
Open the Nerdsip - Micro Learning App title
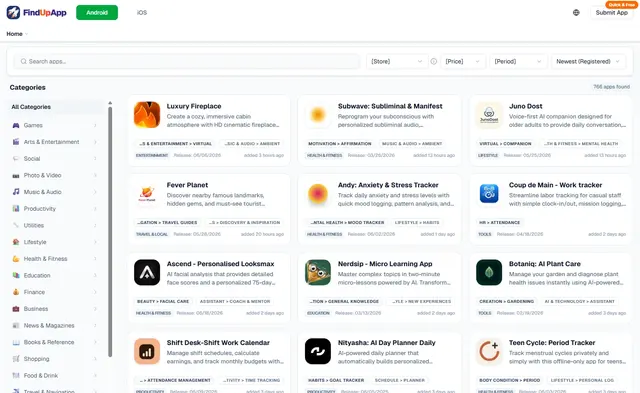click(x=385, y=264)
